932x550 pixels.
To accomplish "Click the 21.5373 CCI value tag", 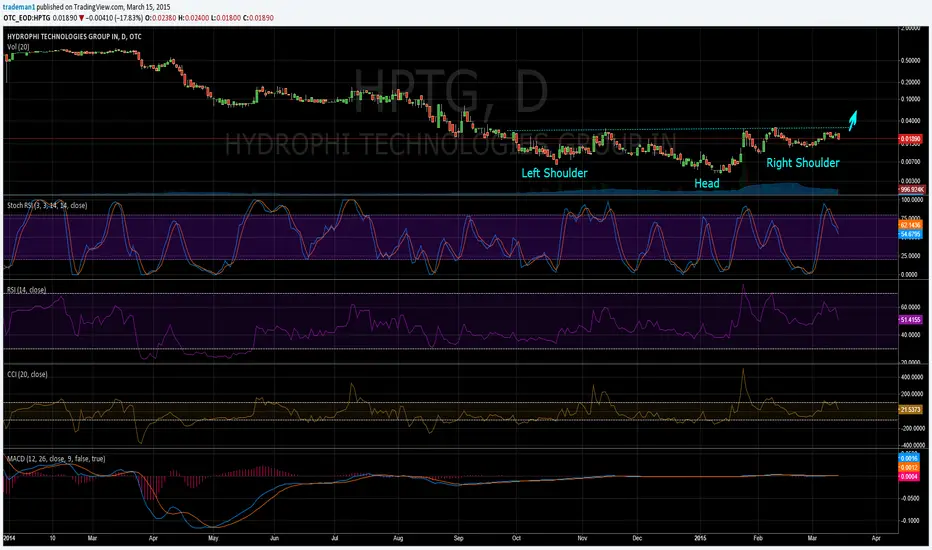I will click(x=910, y=410).
